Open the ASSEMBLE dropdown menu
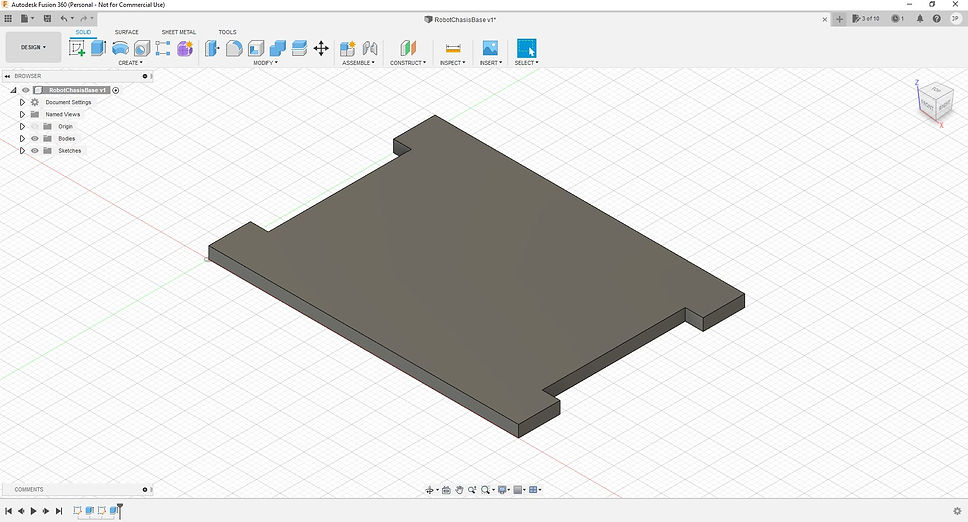Viewport: 968px width, 522px height. coord(358,63)
